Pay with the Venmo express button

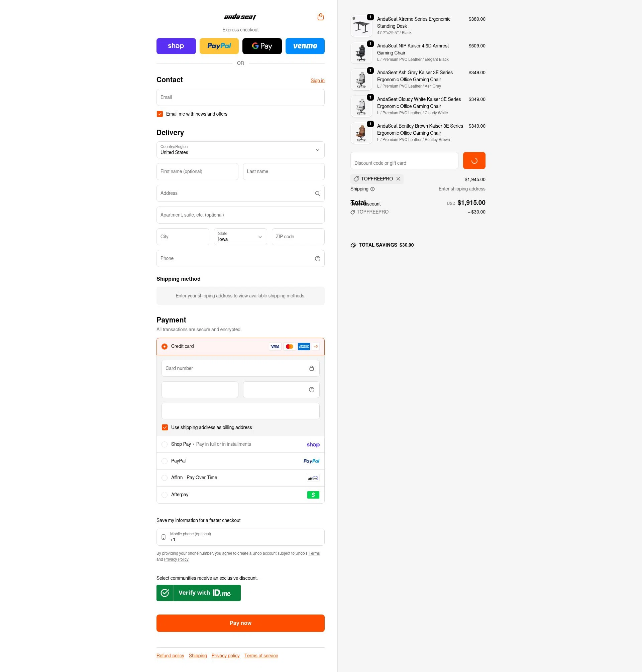point(305,46)
